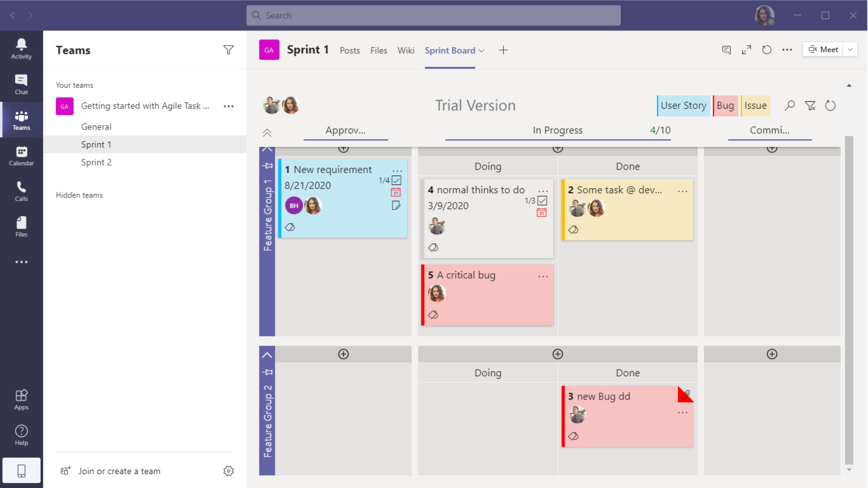Toggle the User Story filter label
Screen dimensions: 868x488
(683, 105)
